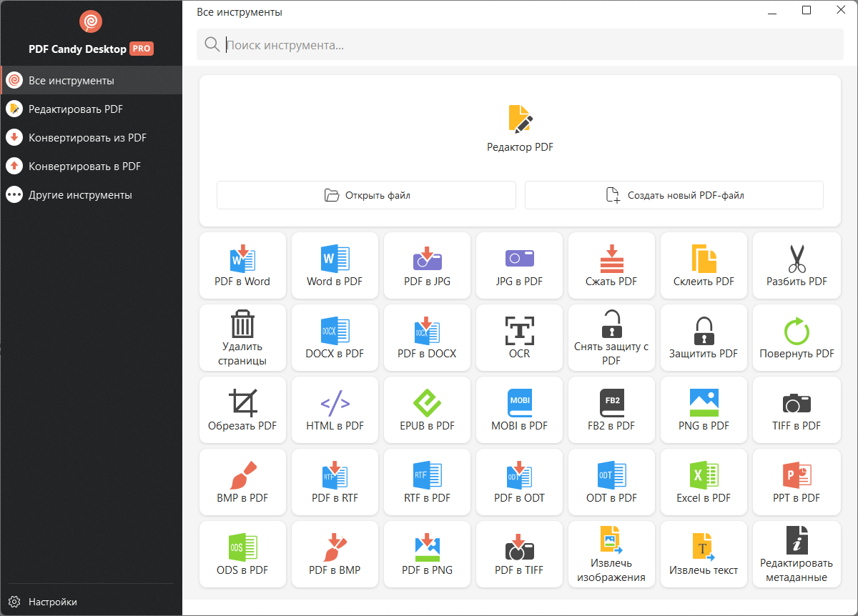The width and height of the screenshot is (858, 616).
Task: Launch the OCR tool
Action: point(519,337)
